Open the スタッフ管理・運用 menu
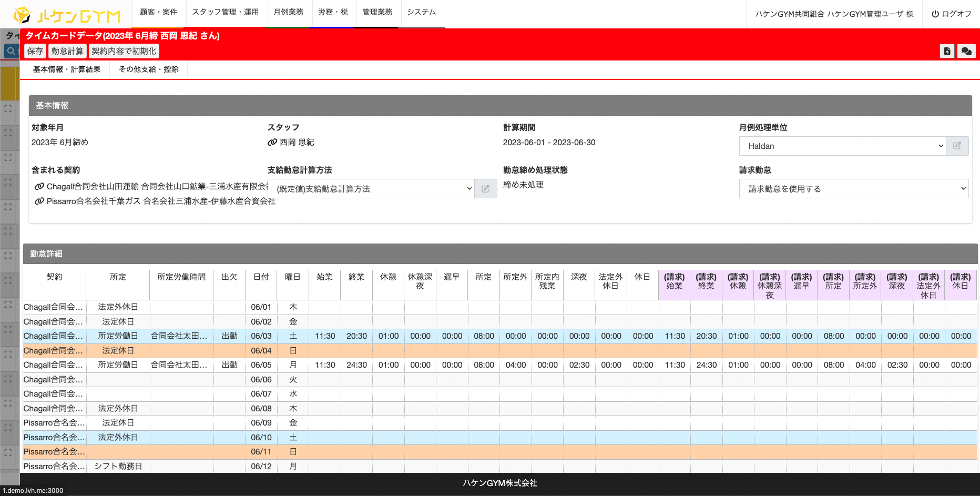This screenshot has height=496, width=980. click(x=225, y=12)
